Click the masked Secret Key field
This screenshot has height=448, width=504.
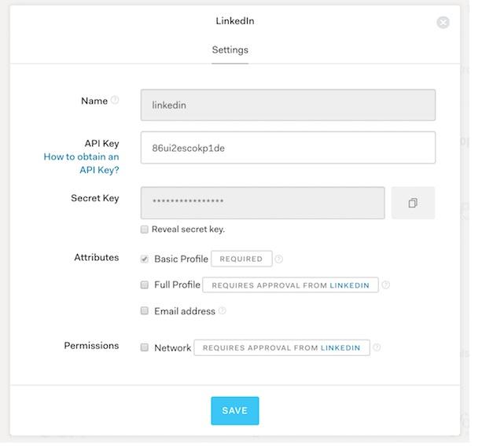pos(263,203)
